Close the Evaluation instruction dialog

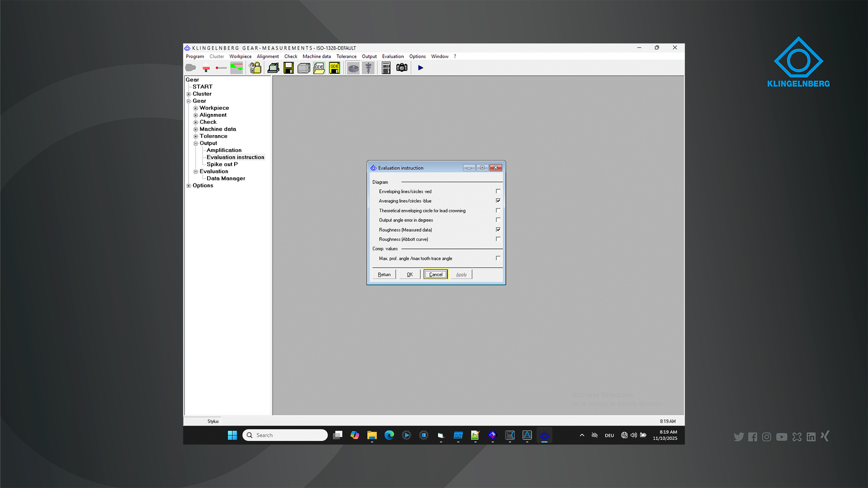point(496,168)
